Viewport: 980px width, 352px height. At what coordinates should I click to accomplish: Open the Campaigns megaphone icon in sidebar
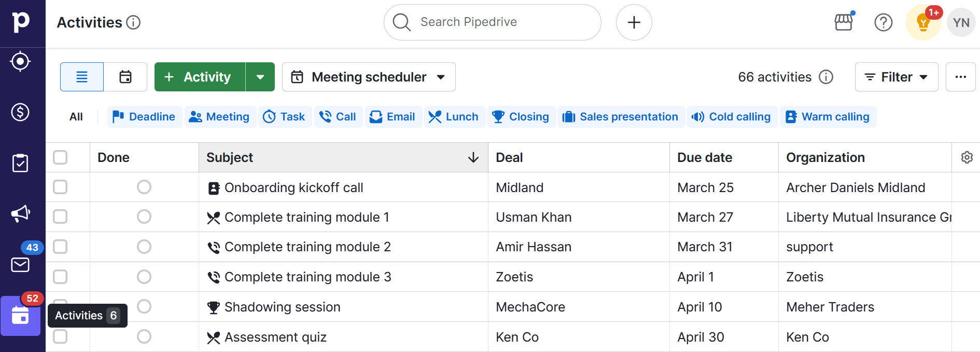pyautogui.click(x=20, y=213)
